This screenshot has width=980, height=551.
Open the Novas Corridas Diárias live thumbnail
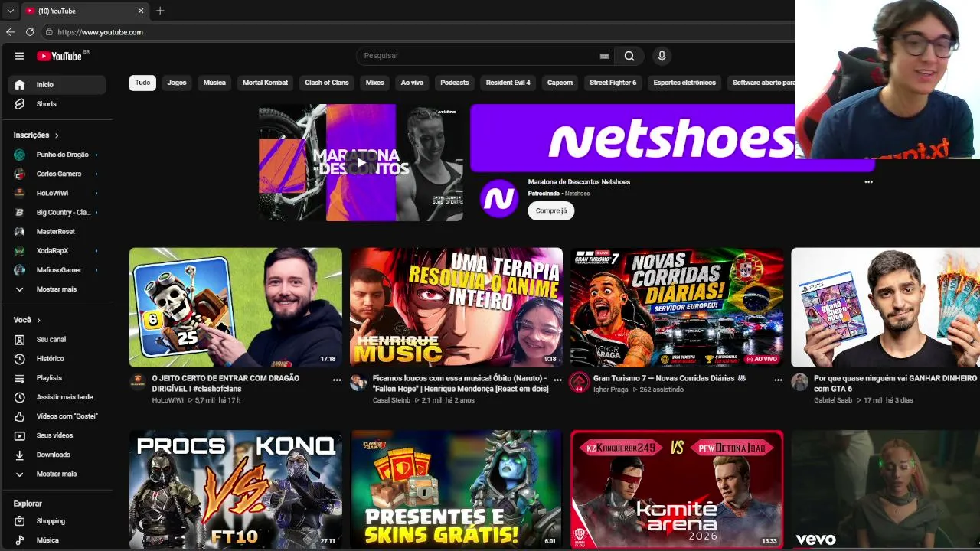[x=677, y=308]
